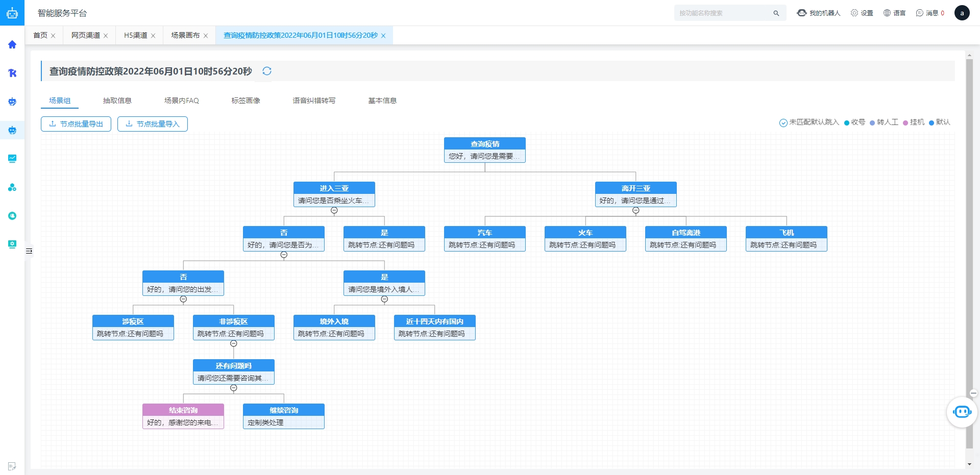The width and height of the screenshot is (980, 475).
Task: Collapse children of 还有问题吗 node
Action: pos(234,388)
